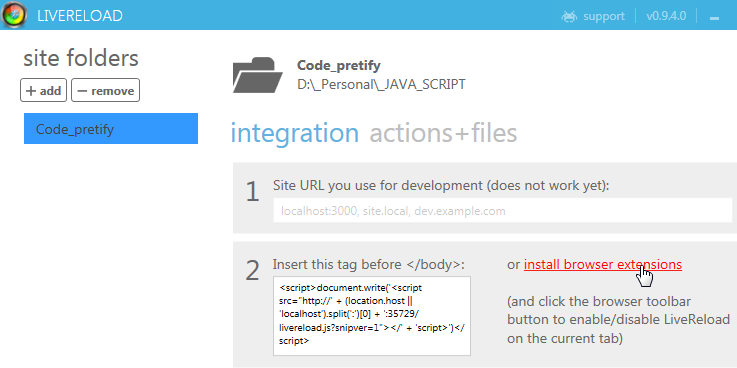The width and height of the screenshot is (737, 368).
Task: Click the minus symbol on remove button
Action: click(82, 91)
